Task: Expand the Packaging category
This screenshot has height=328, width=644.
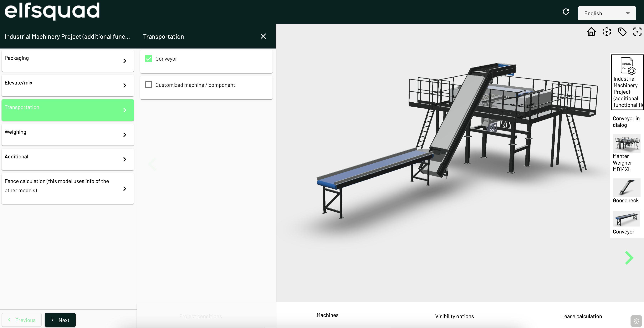Action: [x=68, y=61]
